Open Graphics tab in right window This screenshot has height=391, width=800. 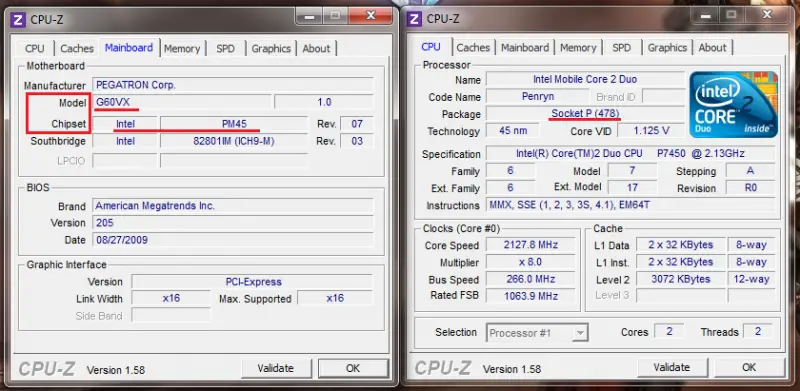(x=667, y=48)
